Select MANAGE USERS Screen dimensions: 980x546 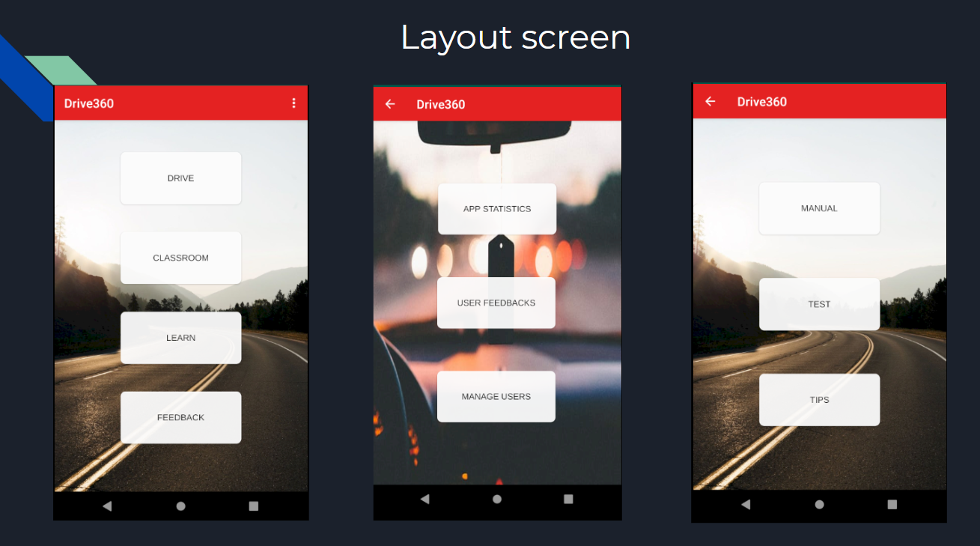click(x=496, y=396)
